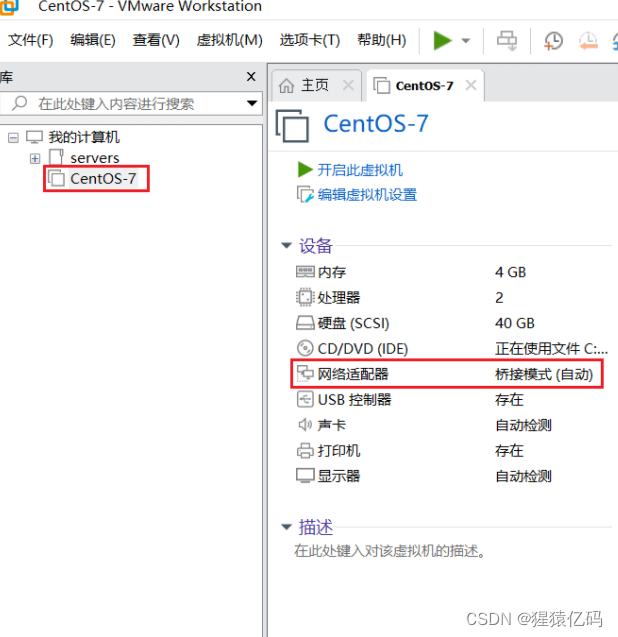
Task: Click the 显示器 display monitor icon
Action: 305,476
